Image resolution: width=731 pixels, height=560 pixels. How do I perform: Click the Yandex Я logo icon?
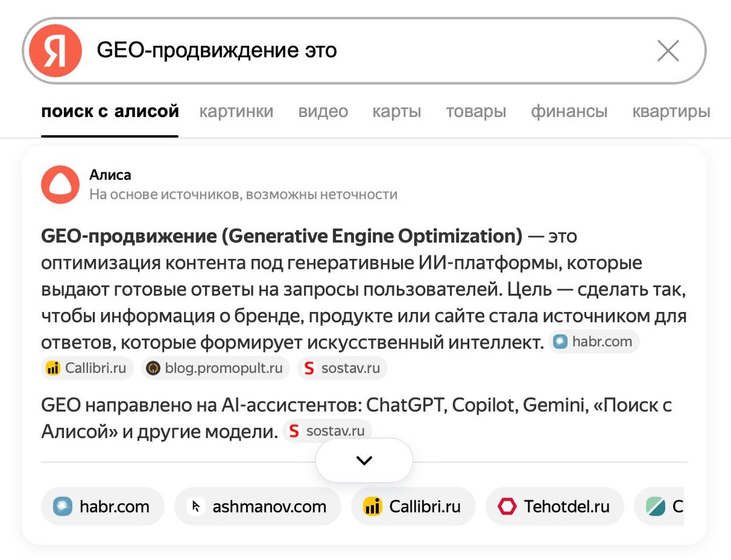[x=55, y=51]
